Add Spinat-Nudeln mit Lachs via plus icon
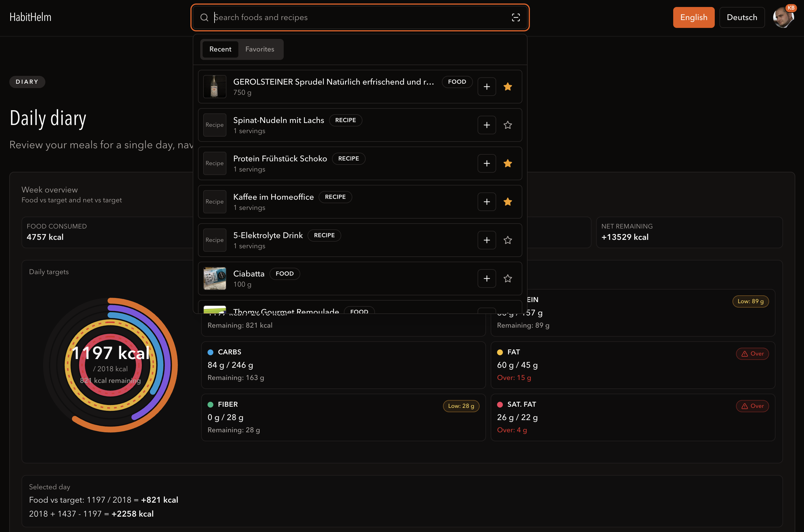This screenshot has width=804, height=532. (x=487, y=125)
